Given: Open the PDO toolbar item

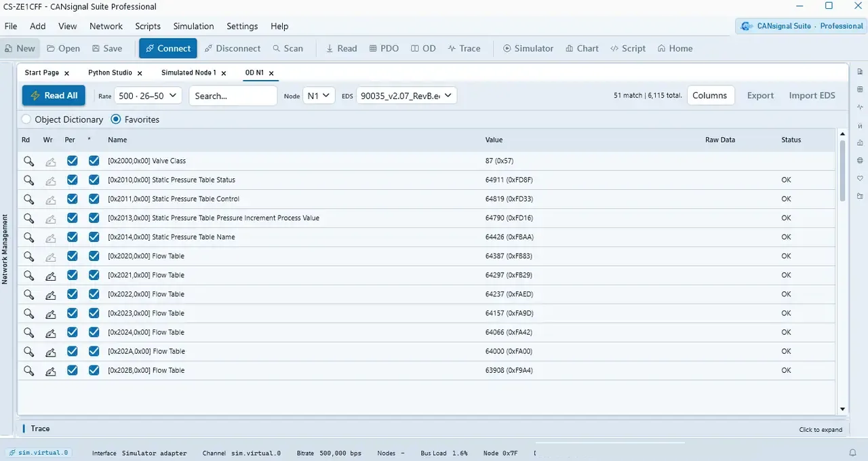Looking at the screenshot, I should [384, 48].
